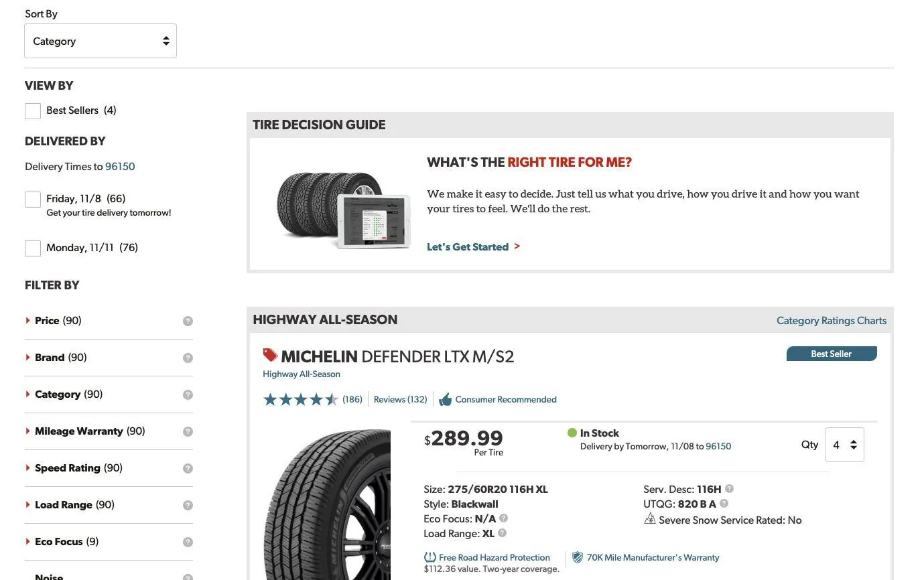The image size is (924, 580).
Task: Click the thumbs-up Consumer Recommended icon
Action: 445,400
